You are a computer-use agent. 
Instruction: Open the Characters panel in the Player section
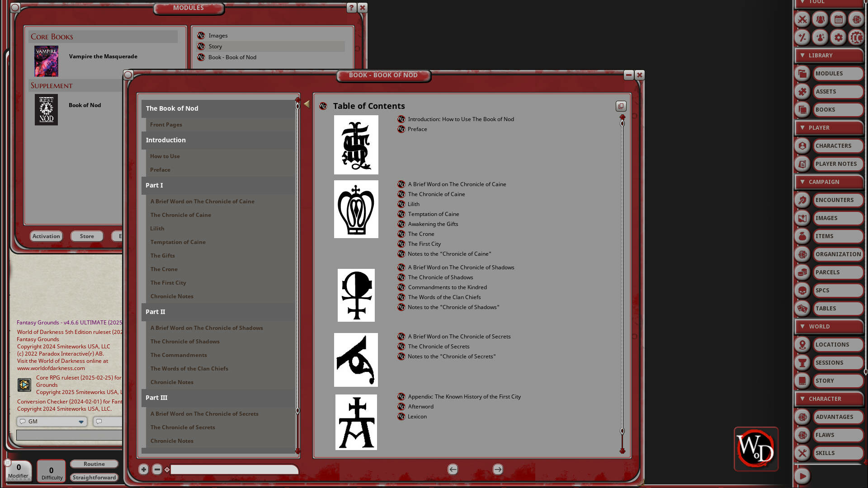pyautogui.click(x=837, y=145)
